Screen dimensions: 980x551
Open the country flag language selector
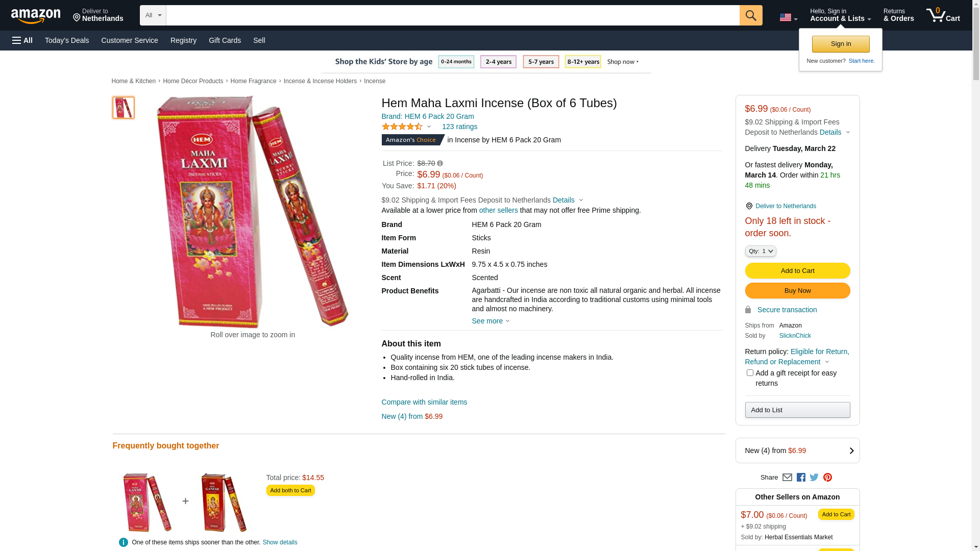[x=788, y=18]
